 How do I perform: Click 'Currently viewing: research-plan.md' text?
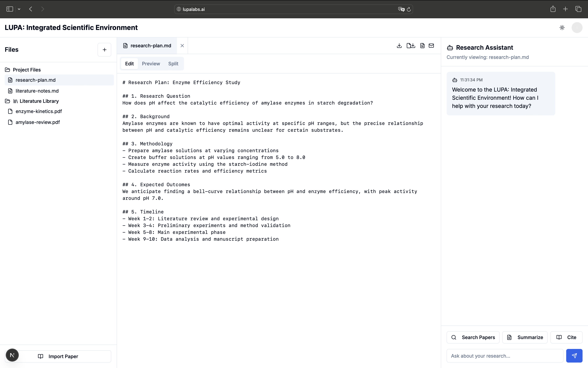point(488,57)
